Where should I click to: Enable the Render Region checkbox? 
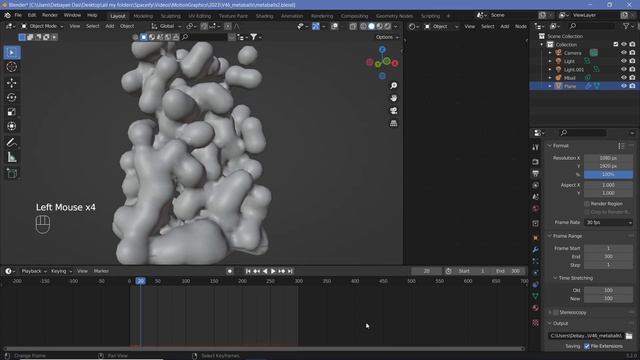pyautogui.click(x=587, y=204)
